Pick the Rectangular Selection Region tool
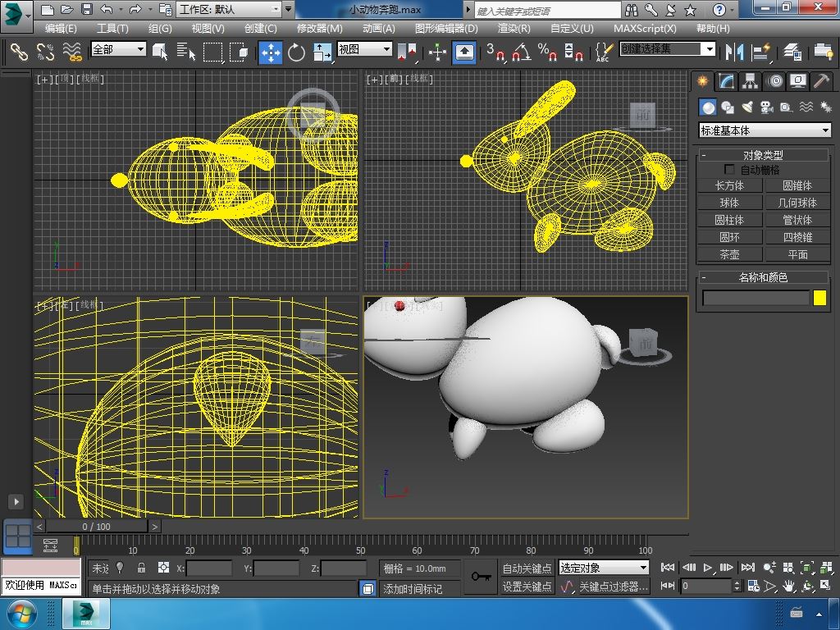Screen dimensions: 840x630 click(x=212, y=52)
